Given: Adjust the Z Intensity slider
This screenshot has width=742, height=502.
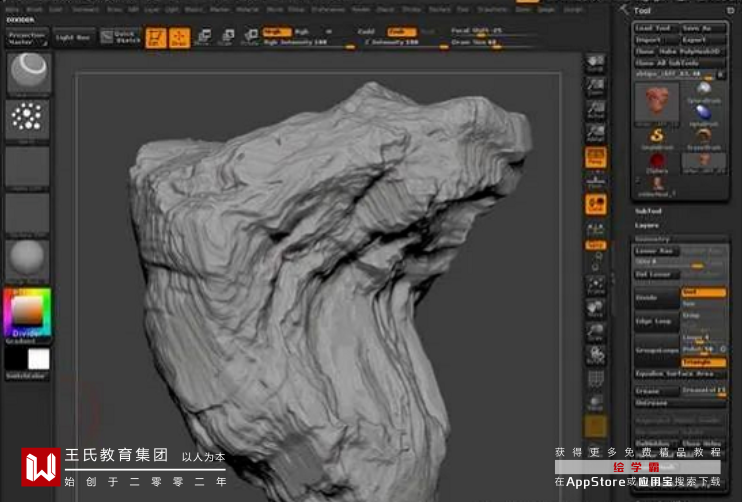Looking at the screenshot, I should [x=406, y=43].
